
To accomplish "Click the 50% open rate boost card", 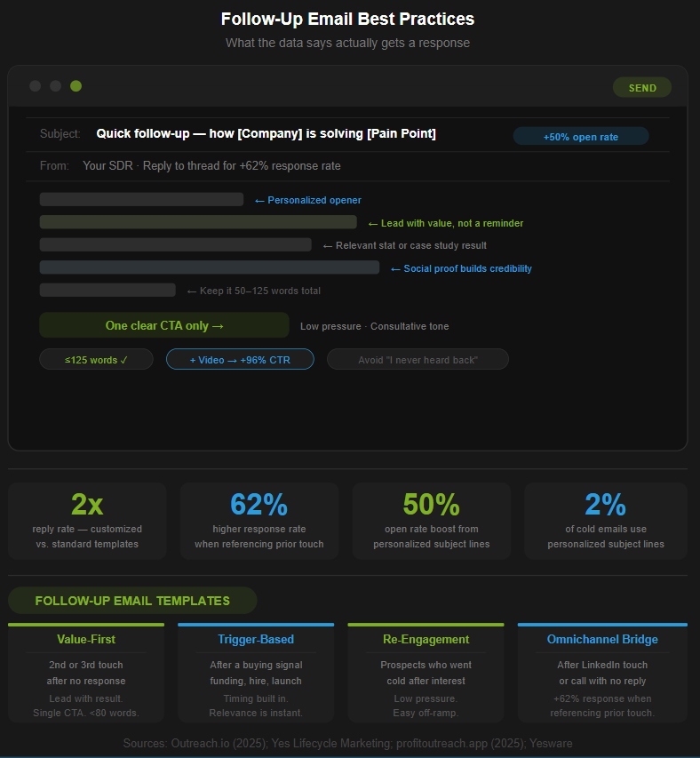I will point(431,521).
